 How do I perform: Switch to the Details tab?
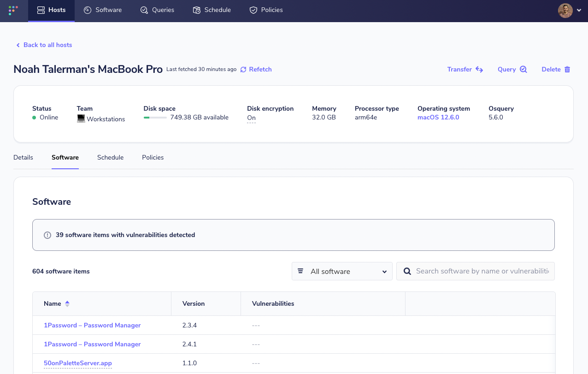point(23,157)
